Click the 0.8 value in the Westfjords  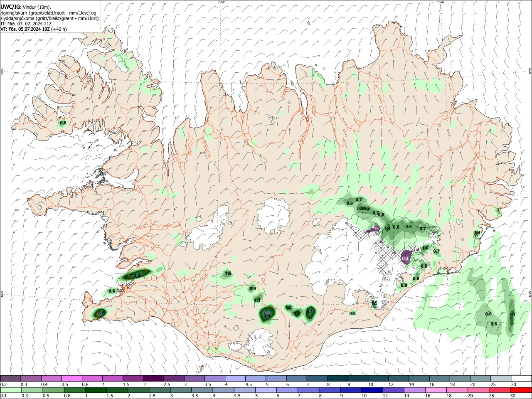coord(63,123)
